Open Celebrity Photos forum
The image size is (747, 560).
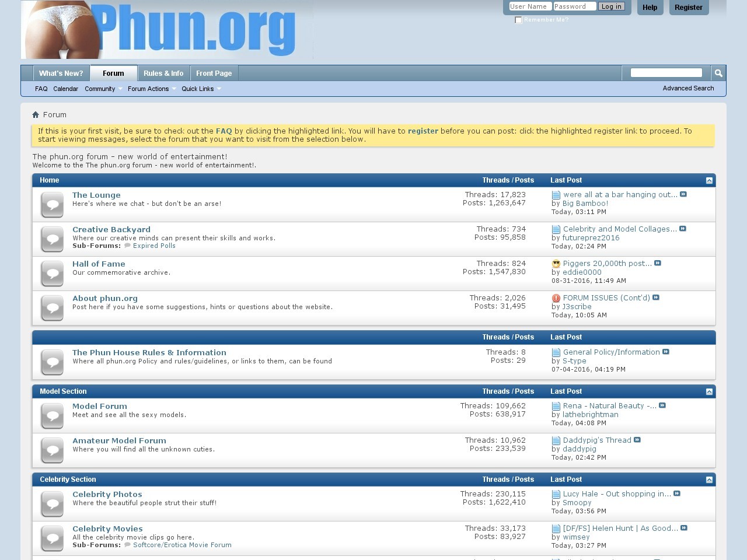pyautogui.click(x=107, y=494)
